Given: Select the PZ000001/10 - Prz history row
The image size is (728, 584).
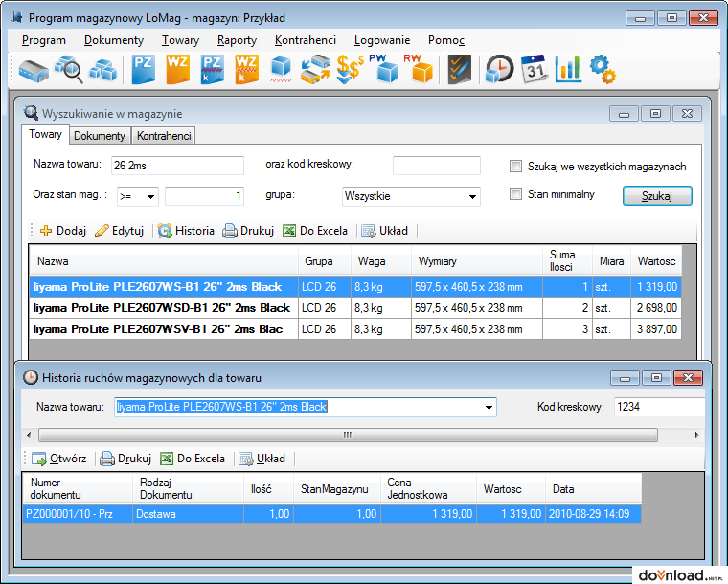Looking at the screenshot, I should pyautogui.click(x=332, y=514).
